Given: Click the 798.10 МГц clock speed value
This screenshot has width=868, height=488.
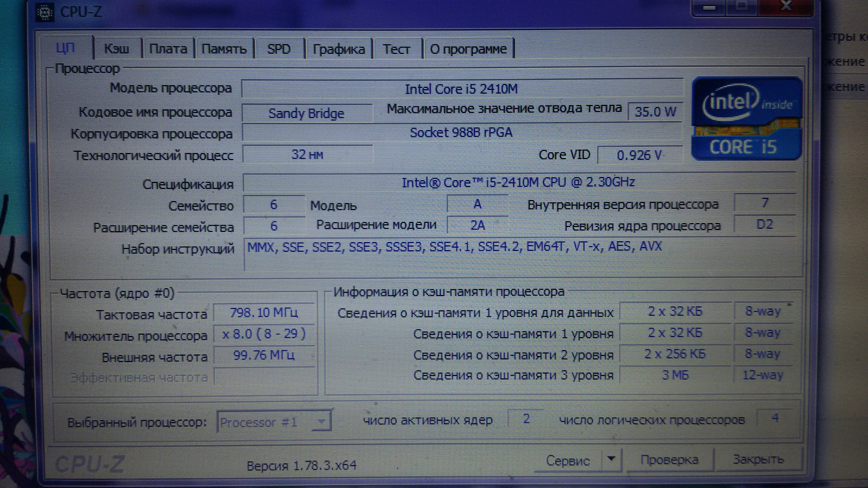Looking at the screenshot, I should pyautogui.click(x=264, y=312).
